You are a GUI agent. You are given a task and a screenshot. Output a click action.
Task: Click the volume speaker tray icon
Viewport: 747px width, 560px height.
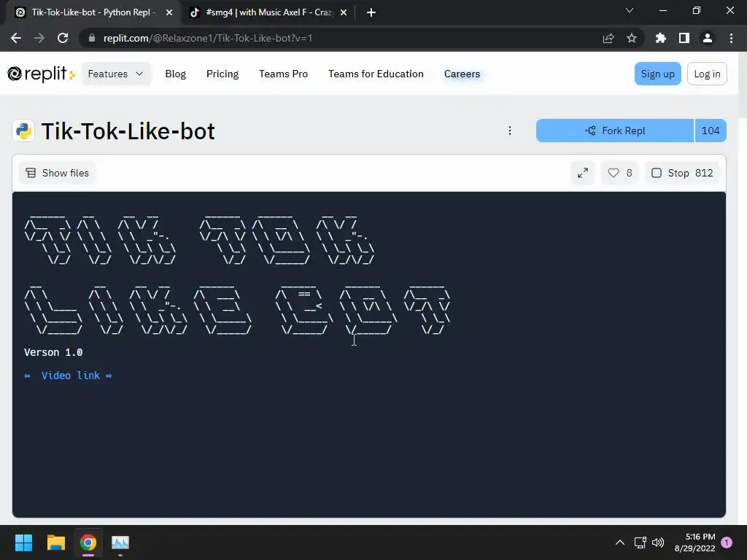pyautogui.click(x=658, y=542)
